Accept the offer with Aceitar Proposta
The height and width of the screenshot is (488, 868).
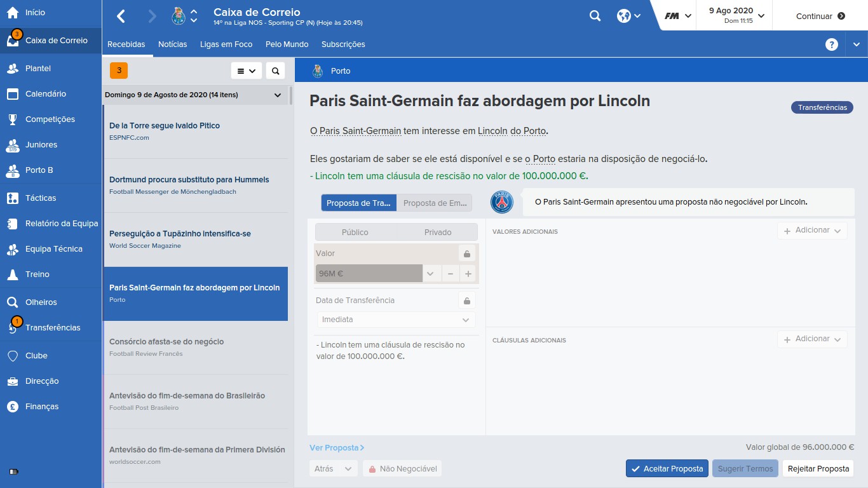667,469
